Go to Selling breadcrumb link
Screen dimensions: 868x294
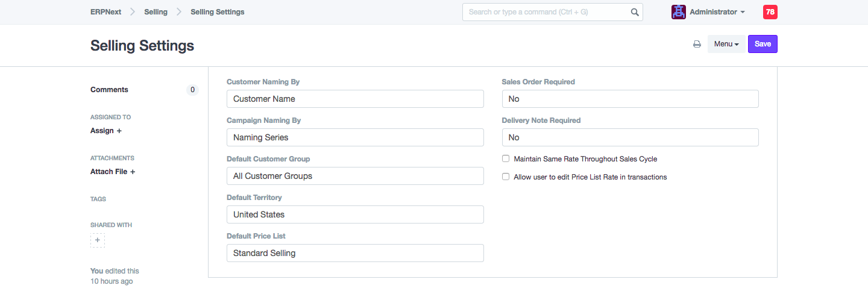tap(156, 12)
